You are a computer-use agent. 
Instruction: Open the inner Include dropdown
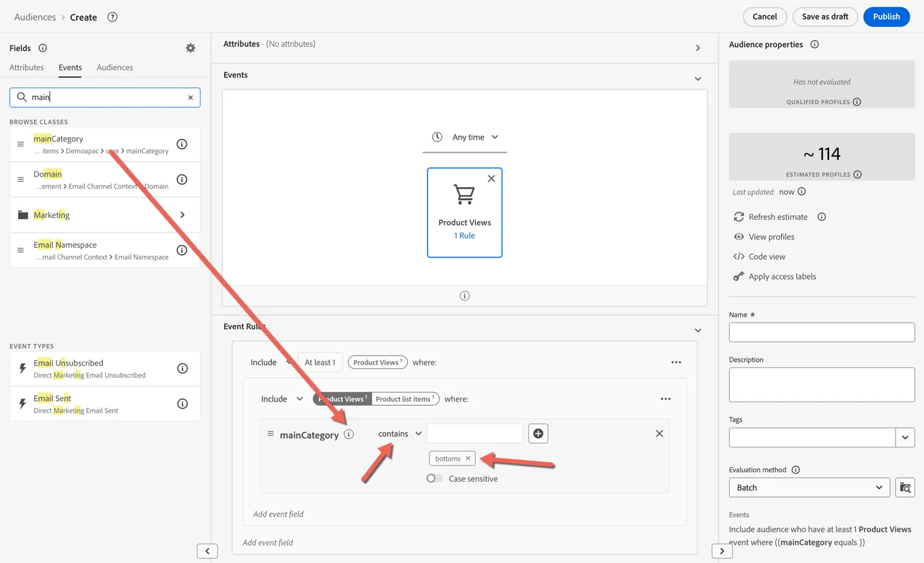(282, 399)
